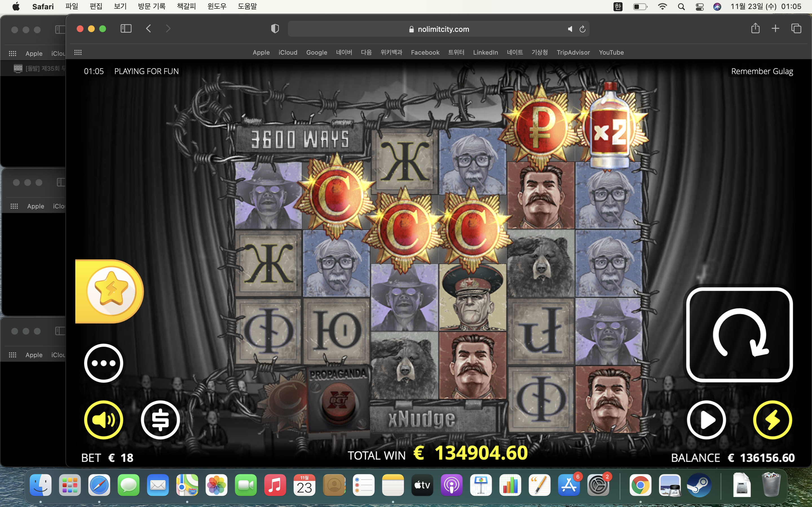Click the nolimitcity.com address field
This screenshot has height=507, width=812.
438,29
